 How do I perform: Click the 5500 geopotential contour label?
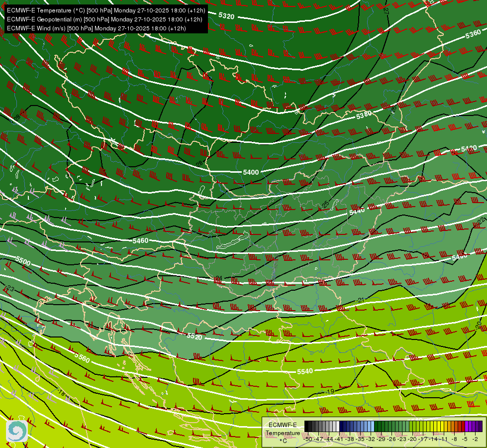click(x=23, y=260)
